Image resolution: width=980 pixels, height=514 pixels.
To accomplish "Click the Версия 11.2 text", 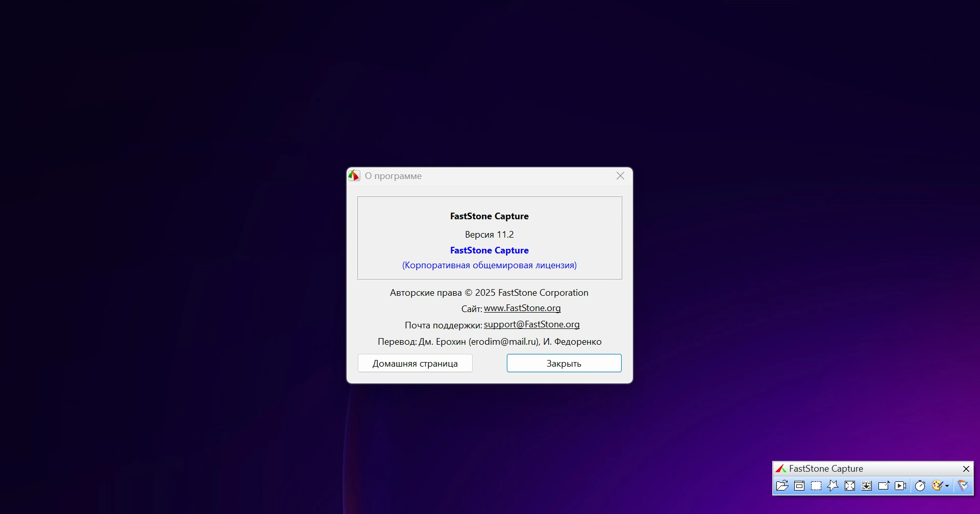I will tap(489, 235).
